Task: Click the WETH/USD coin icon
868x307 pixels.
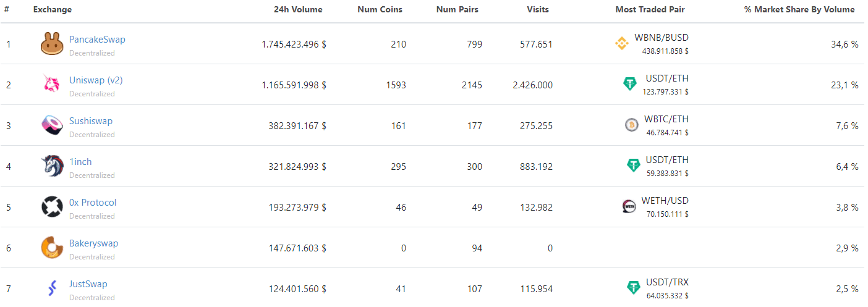Action: click(x=629, y=206)
